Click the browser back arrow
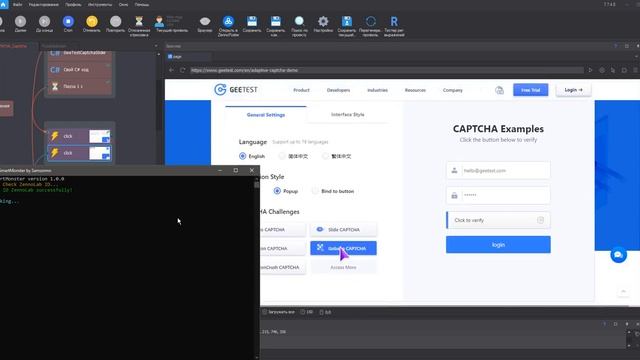 (171, 70)
